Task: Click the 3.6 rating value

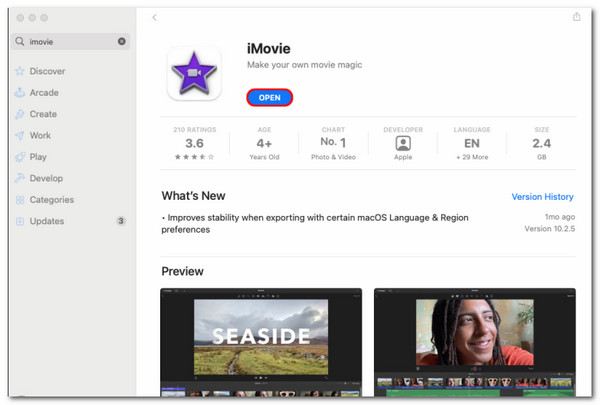Action: coord(194,144)
